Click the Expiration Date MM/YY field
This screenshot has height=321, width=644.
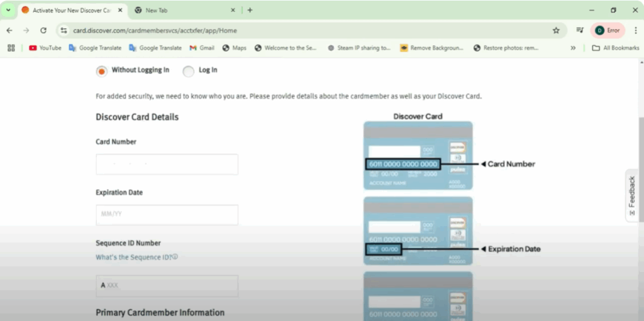(167, 215)
